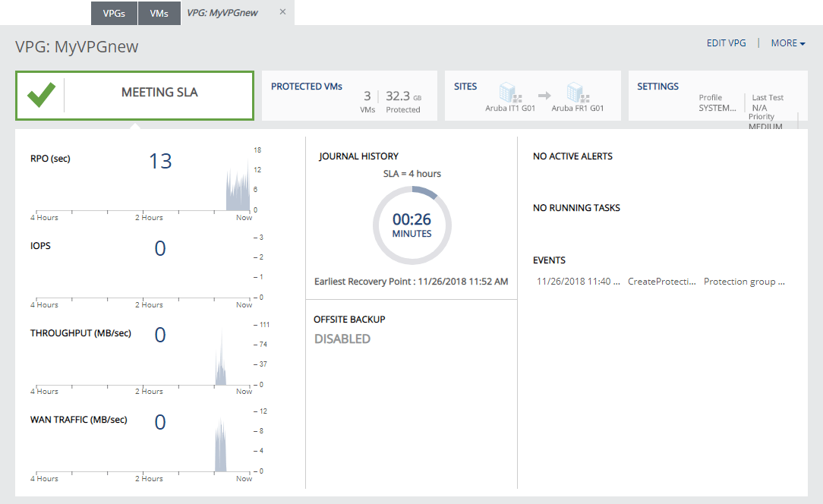The width and height of the screenshot is (823, 504).
Task: Click the 00:26 MINUTES journal value
Action: 412,225
